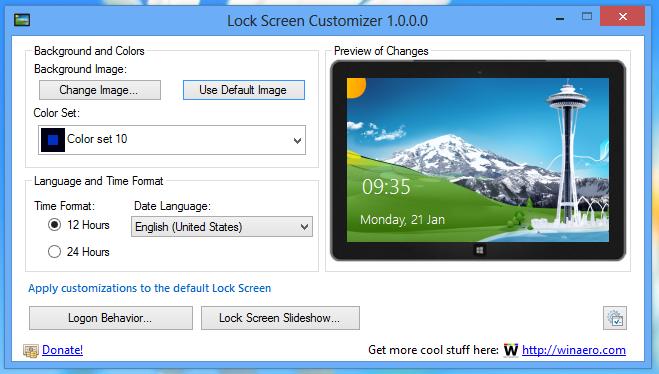Open the Logon Behavior settings
The width and height of the screenshot is (659, 374).
[x=111, y=318]
